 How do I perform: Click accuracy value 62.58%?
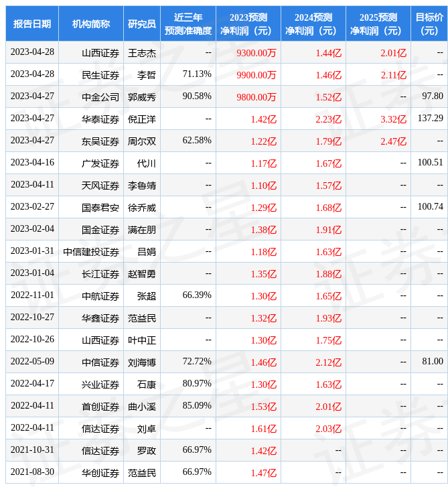[197, 141]
